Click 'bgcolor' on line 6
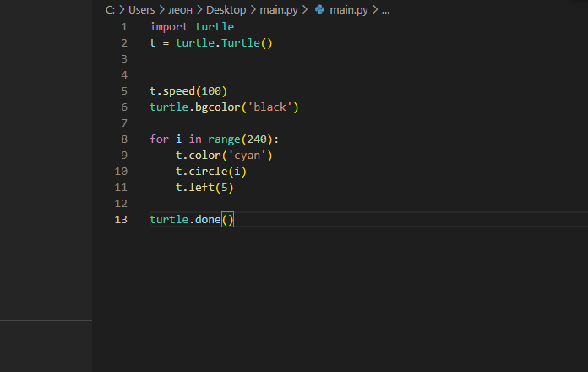Screen dimensions: 588x372 [x=217, y=107]
